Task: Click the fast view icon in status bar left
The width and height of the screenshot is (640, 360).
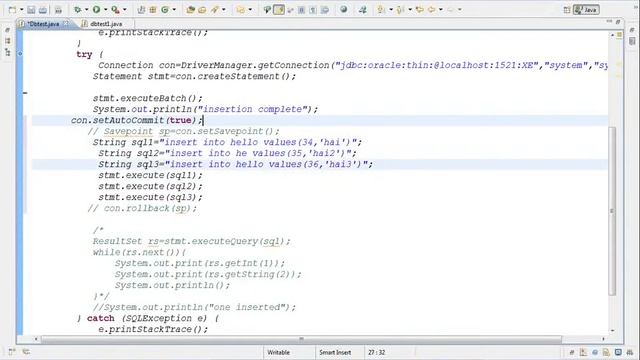Action: click(x=12, y=351)
